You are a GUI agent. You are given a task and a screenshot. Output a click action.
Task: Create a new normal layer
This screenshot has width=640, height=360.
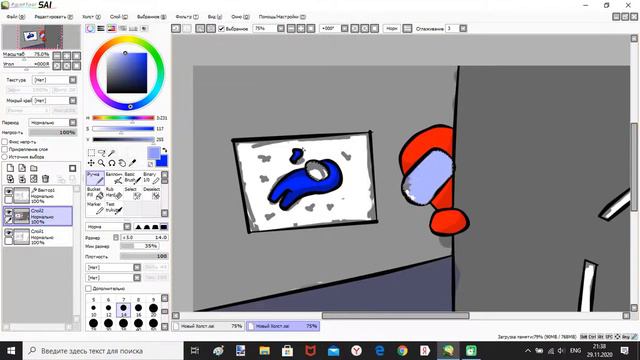(x=10, y=168)
